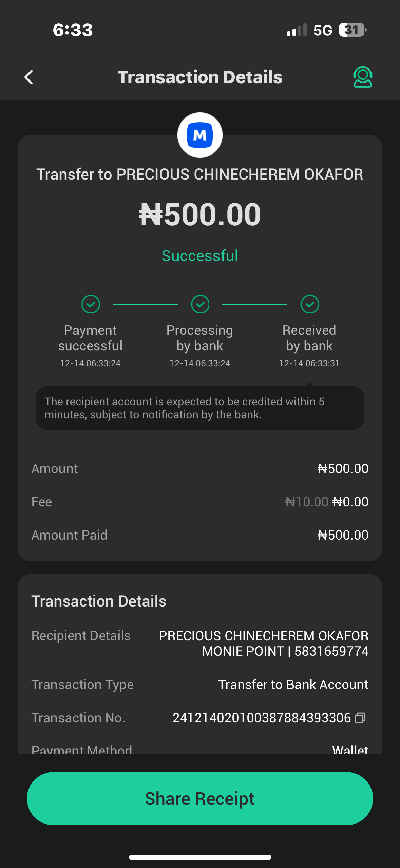Open customer support headset icon
The height and width of the screenshot is (868, 400).
(x=362, y=77)
